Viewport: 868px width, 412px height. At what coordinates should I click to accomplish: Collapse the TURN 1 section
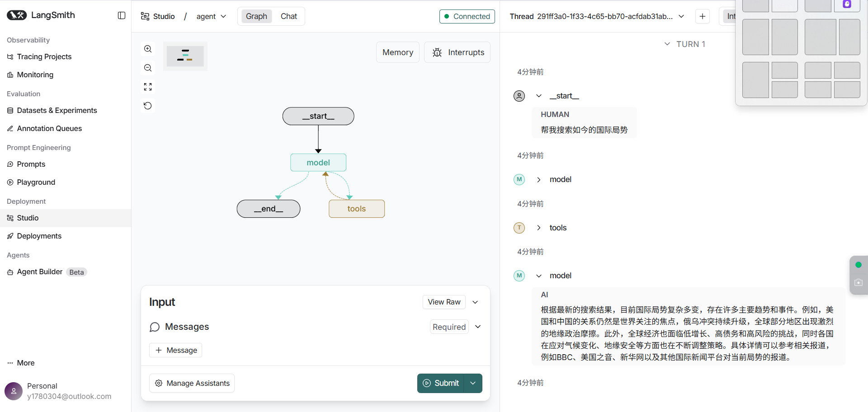[x=667, y=44]
